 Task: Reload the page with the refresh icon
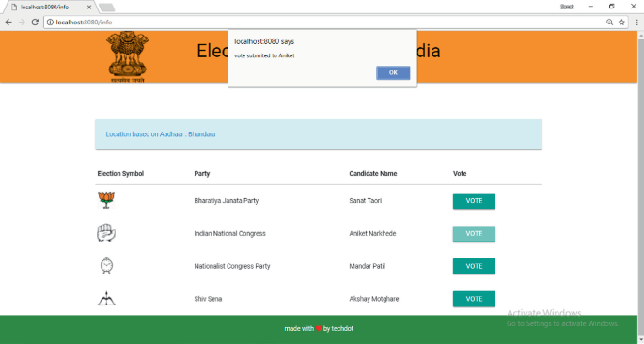pyautogui.click(x=36, y=23)
